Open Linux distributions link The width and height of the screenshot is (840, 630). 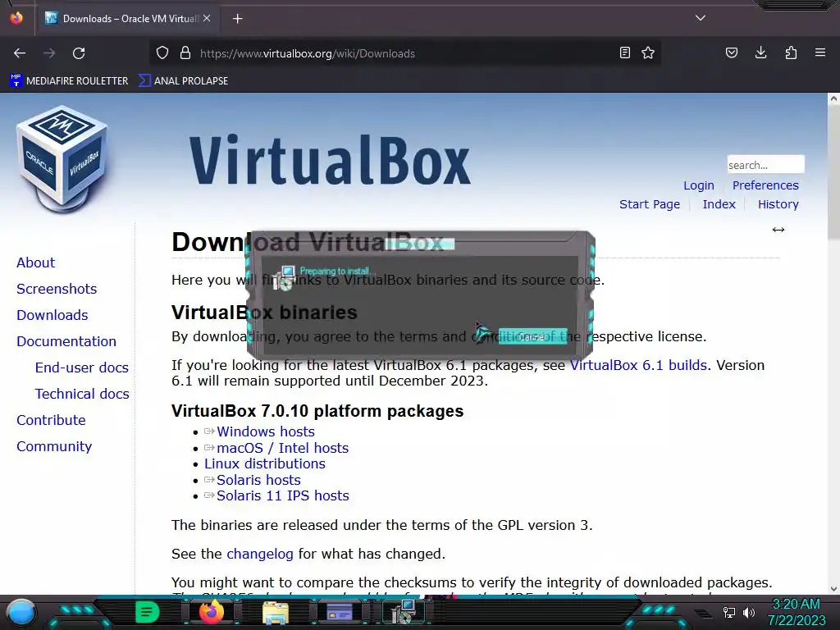coord(265,464)
